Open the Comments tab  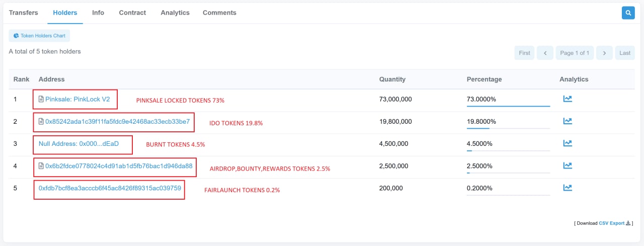[219, 13]
